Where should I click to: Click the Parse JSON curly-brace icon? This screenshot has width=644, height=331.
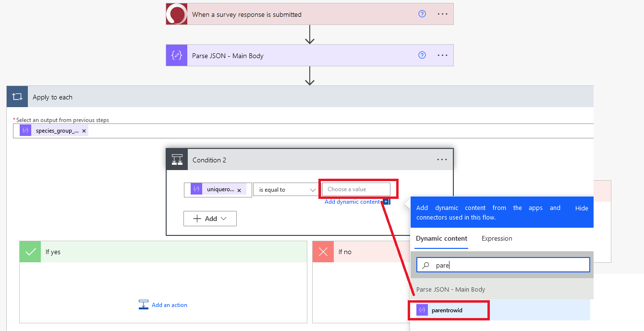coord(177,55)
